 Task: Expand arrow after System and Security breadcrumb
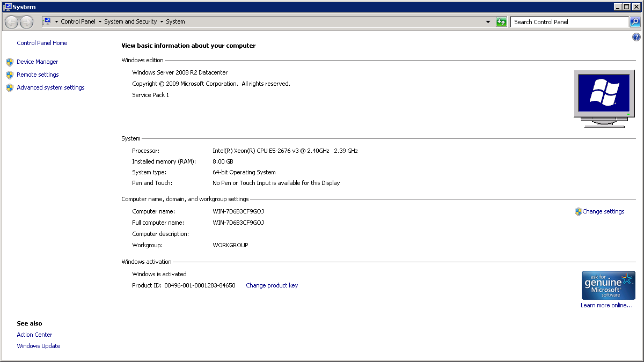162,22
